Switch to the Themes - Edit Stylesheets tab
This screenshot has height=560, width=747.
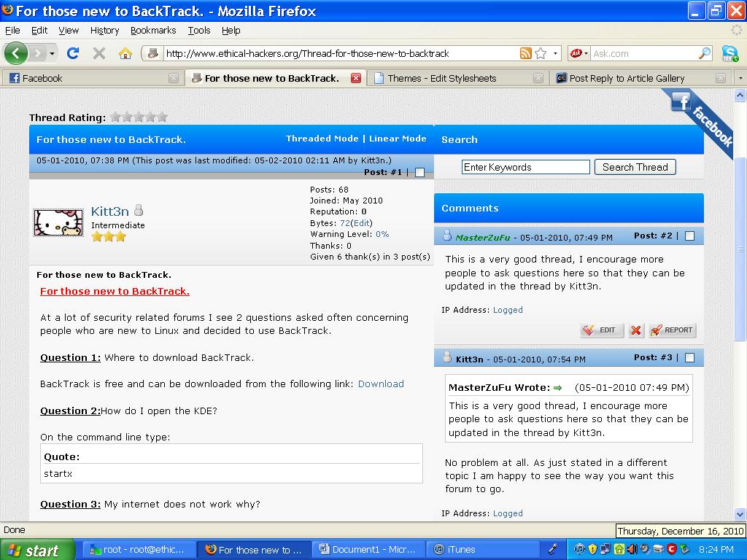(x=441, y=78)
